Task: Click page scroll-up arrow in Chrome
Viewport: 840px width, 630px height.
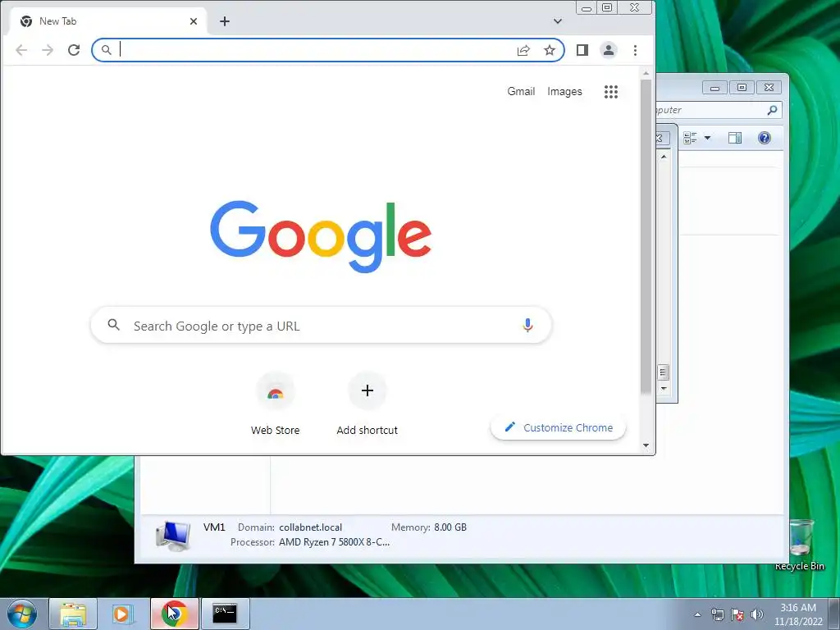Action: coord(646,73)
